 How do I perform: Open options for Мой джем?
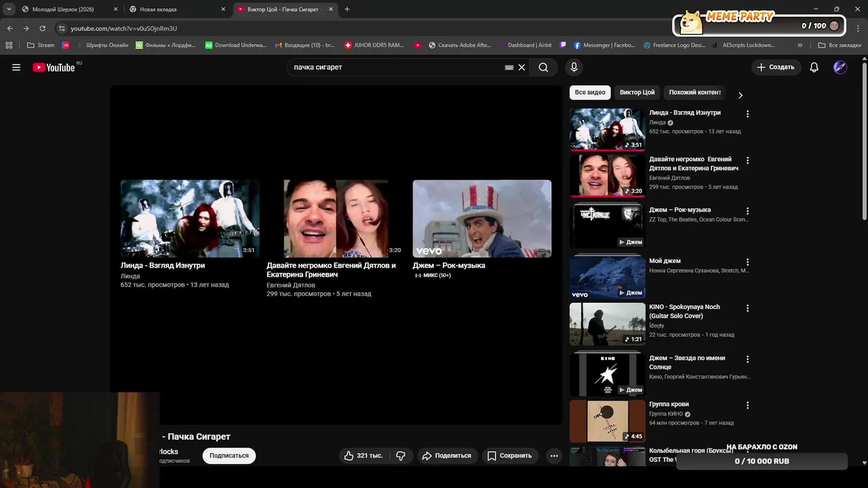(748, 262)
